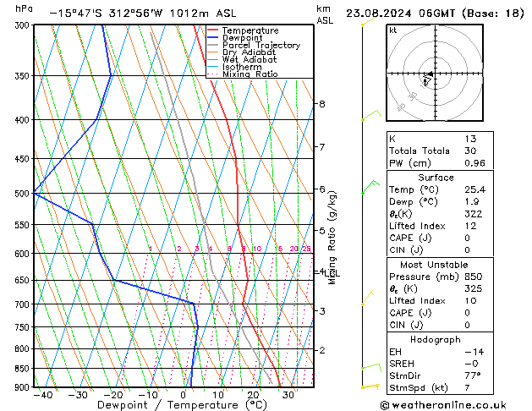Click the mixing ratio label 10 at 600 hPa

tap(257, 249)
